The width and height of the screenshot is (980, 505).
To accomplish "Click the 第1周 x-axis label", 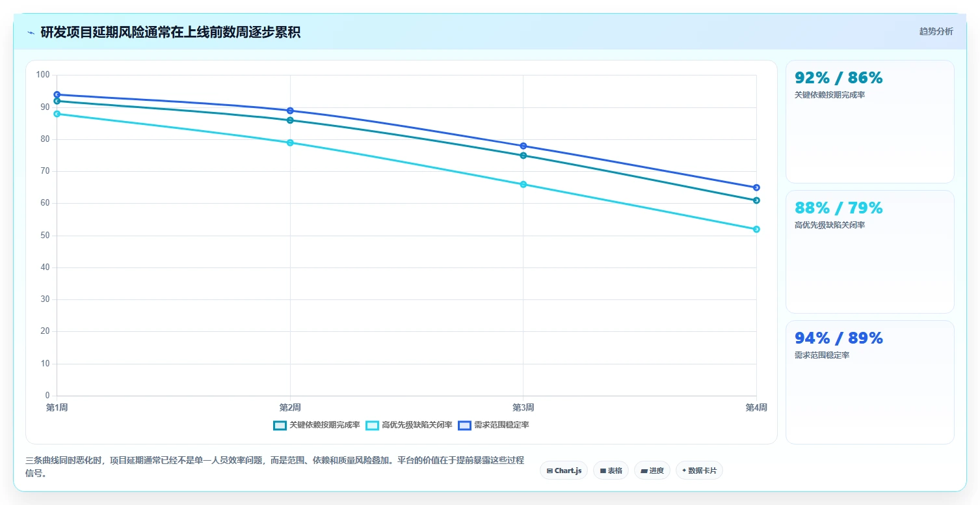I will point(57,408).
